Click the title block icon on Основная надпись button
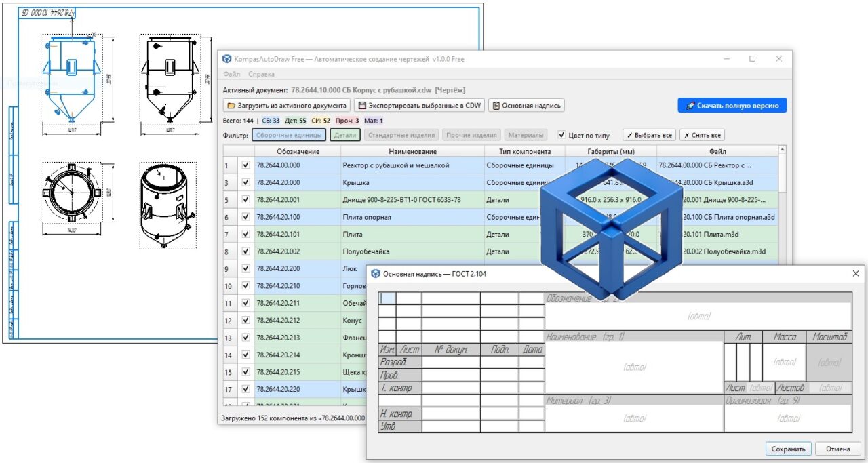 (x=496, y=106)
